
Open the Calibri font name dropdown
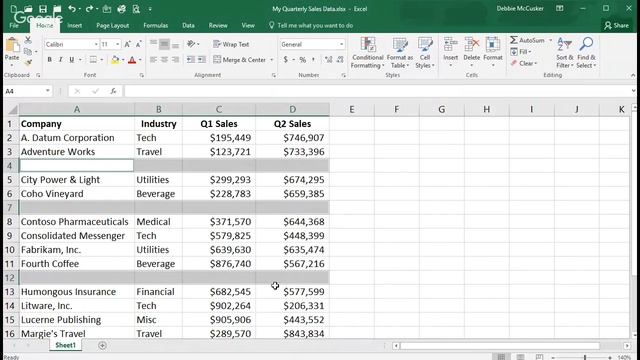pos(96,44)
